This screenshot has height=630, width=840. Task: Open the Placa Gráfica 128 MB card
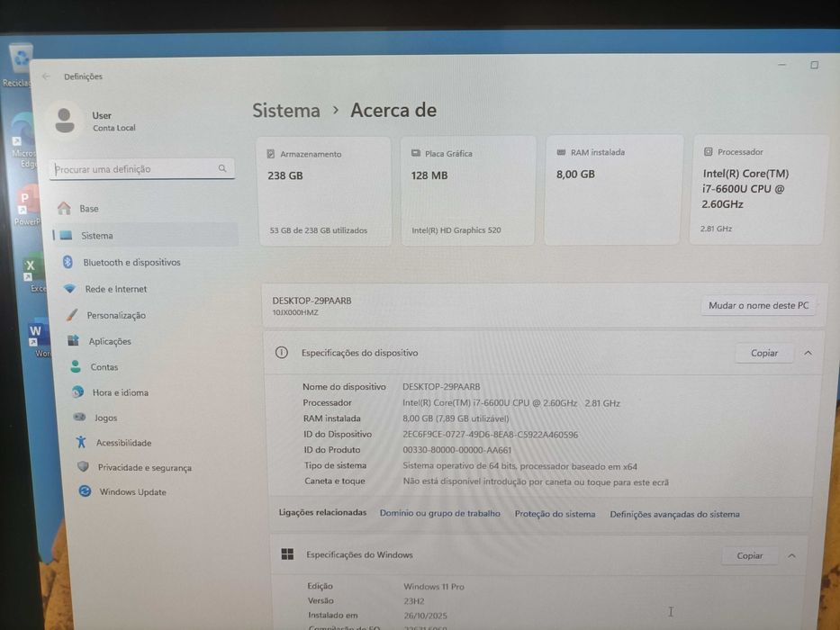tap(468, 191)
